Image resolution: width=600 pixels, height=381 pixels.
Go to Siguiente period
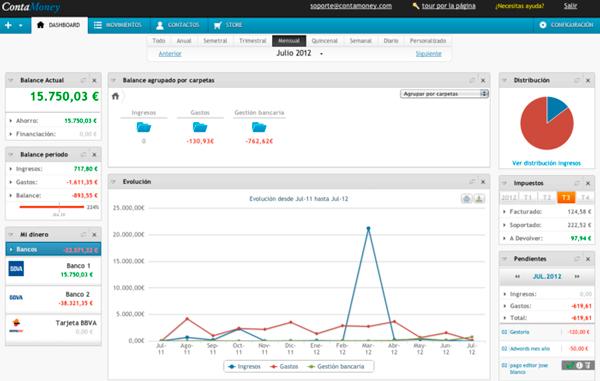(x=429, y=54)
